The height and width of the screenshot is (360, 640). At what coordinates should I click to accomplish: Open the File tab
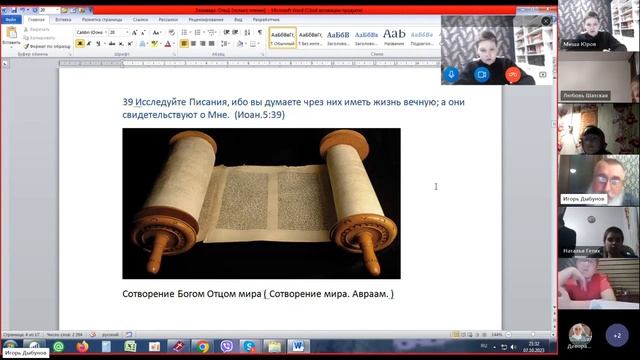(x=11, y=19)
